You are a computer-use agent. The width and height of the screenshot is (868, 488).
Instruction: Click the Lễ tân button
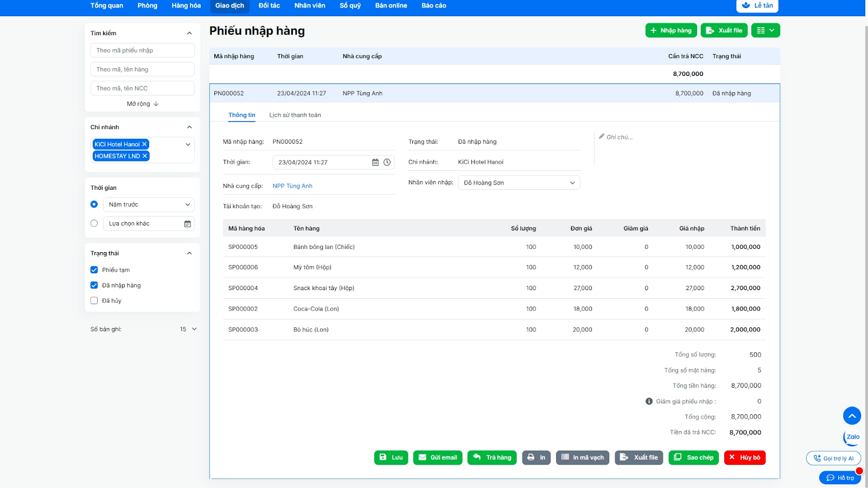point(757,5)
